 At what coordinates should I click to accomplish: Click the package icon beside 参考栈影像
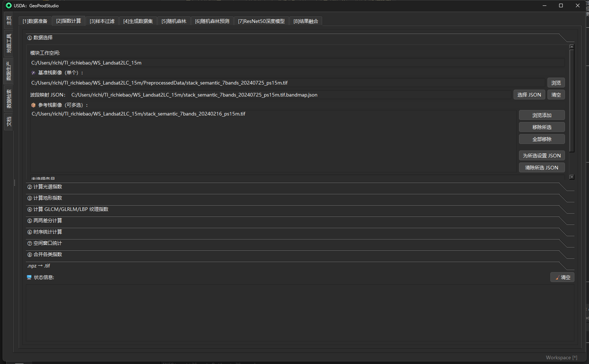pyautogui.click(x=33, y=105)
